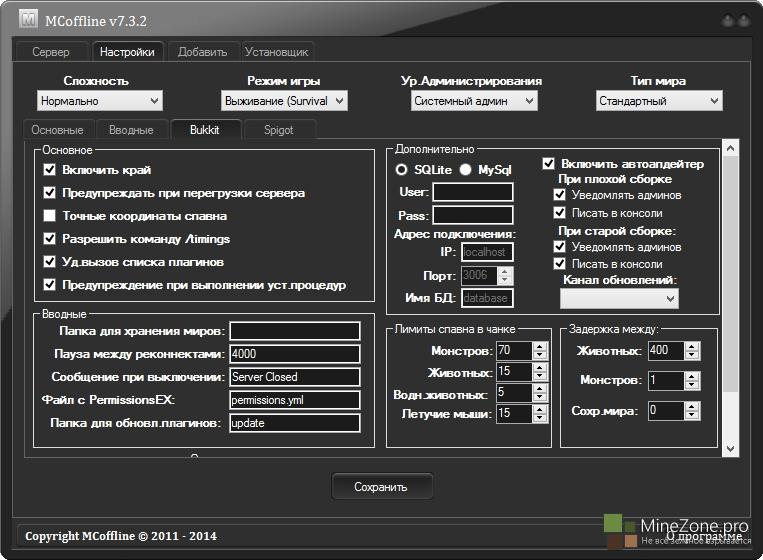Image resolution: width=763 pixels, height=560 pixels.
Task: Click the Сообщение при выключении input field
Action: pyautogui.click(x=294, y=377)
